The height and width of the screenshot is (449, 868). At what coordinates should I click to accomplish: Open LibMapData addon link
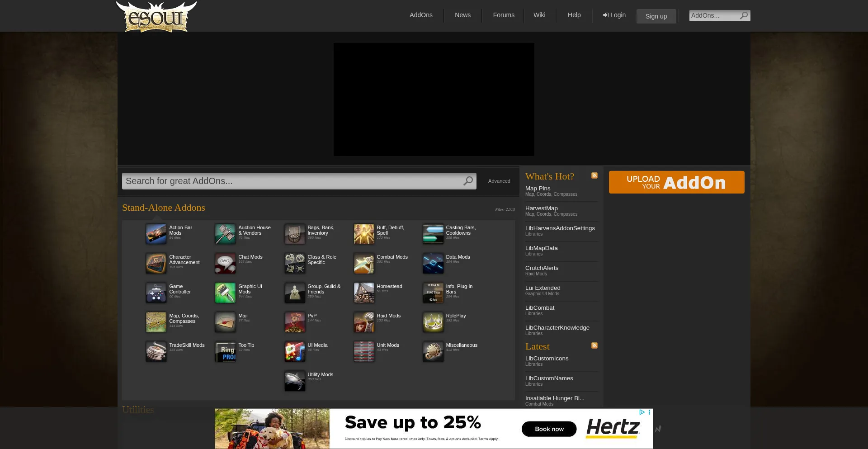point(542,248)
